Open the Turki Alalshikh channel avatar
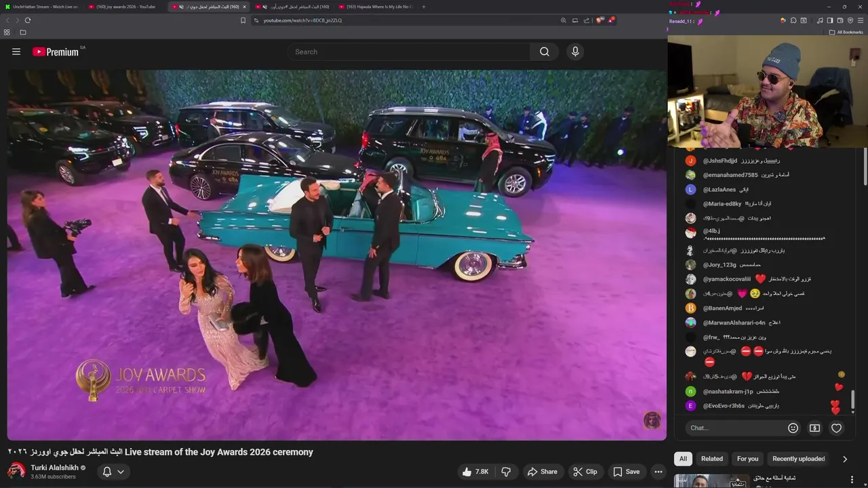This screenshot has width=868, height=488. [16, 472]
